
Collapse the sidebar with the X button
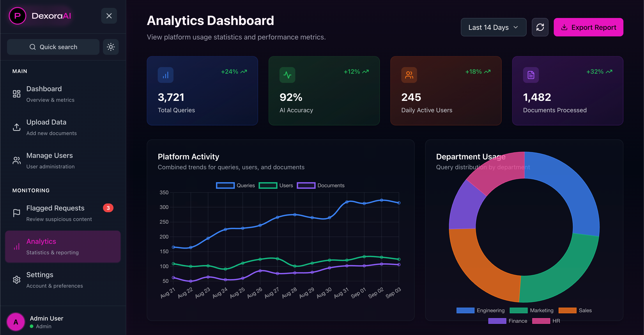(109, 16)
